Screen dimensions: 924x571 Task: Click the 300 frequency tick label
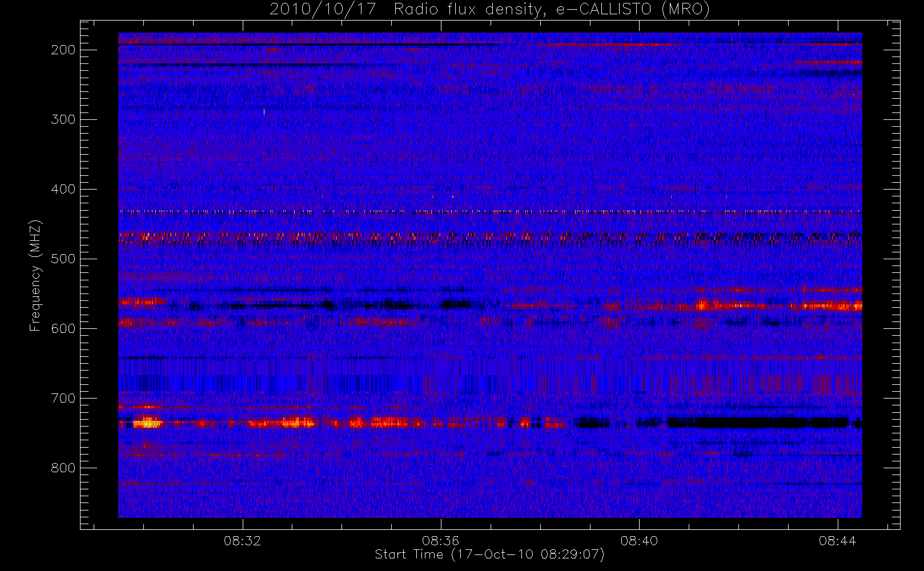pos(63,119)
